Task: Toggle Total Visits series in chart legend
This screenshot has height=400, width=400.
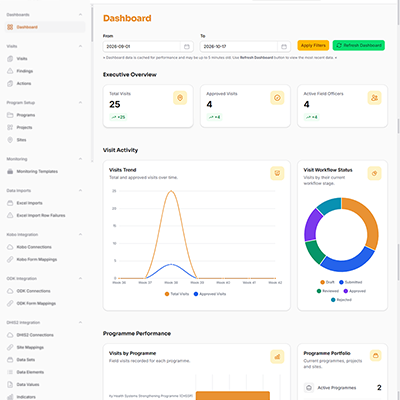Action: (177, 294)
